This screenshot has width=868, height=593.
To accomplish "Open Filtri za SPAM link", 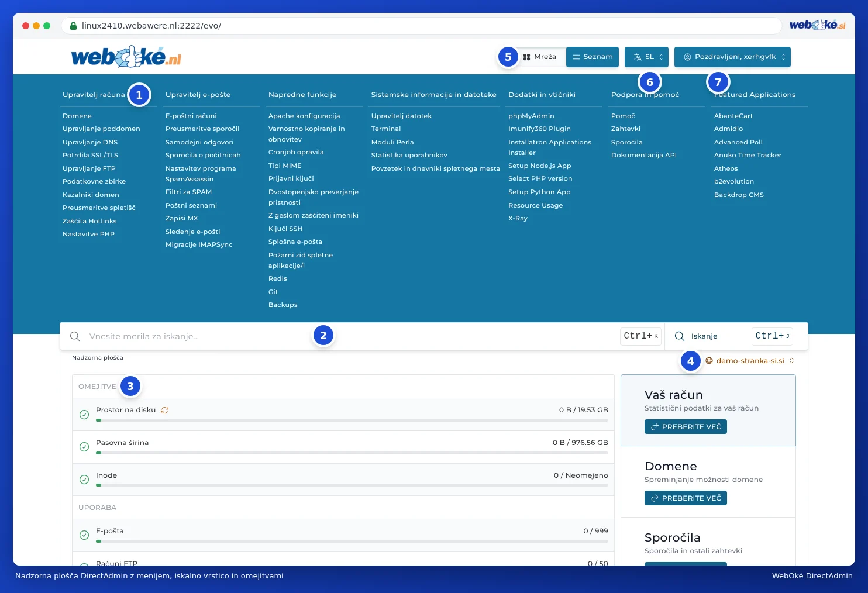I will click(x=188, y=192).
